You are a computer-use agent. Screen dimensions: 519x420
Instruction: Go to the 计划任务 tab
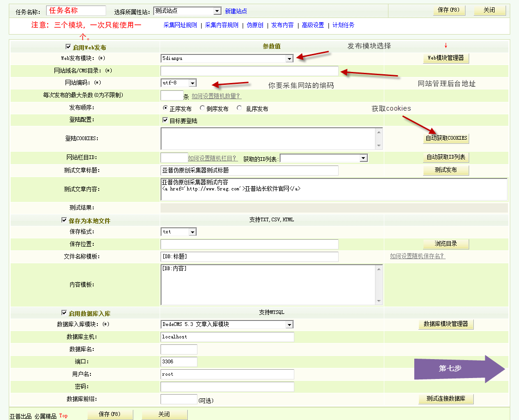pyautogui.click(x=343, y=25)
